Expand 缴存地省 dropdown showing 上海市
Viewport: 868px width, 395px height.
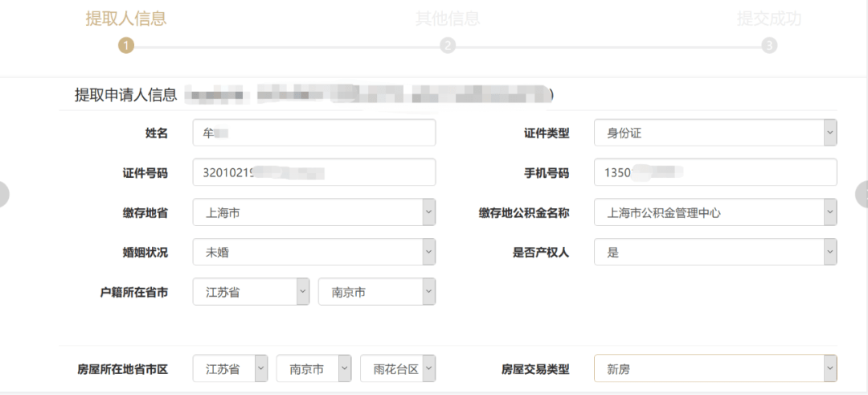coord(314,212)
